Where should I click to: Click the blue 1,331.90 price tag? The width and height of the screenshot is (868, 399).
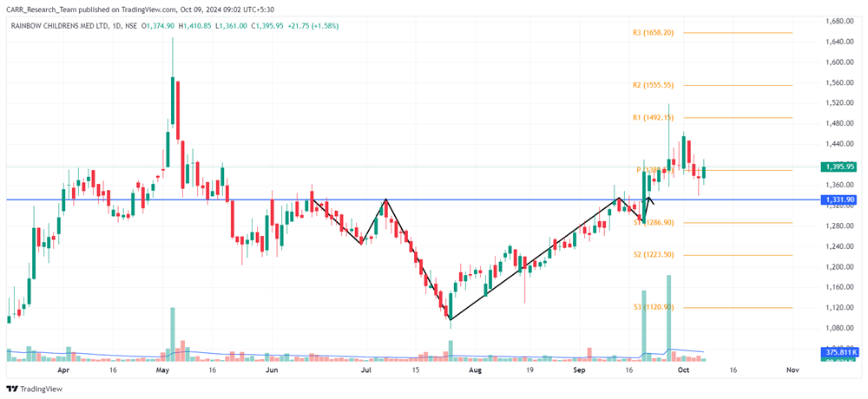pyautogui.click(x=840, y=199)
